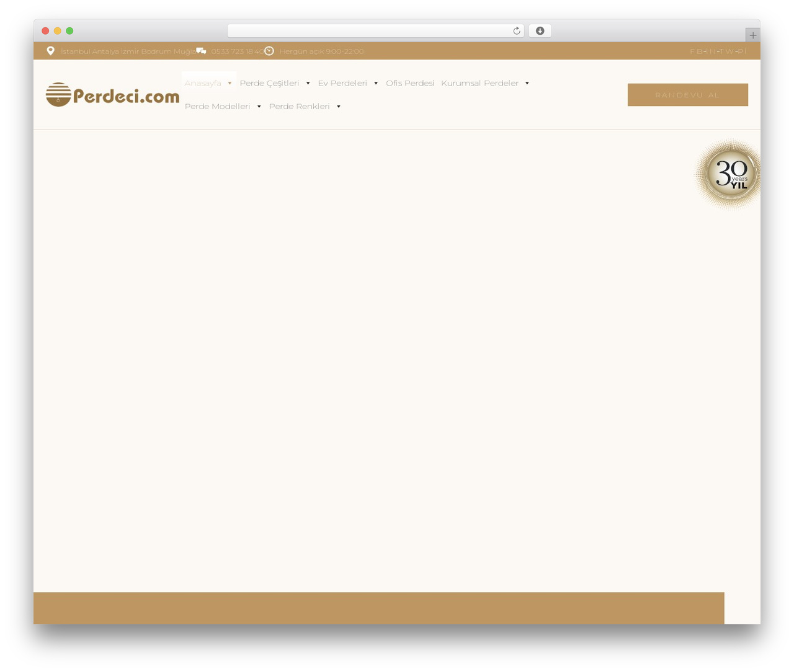
Task: Click the İstanbul Antalya İzmir Bodrum Muğla text
Action: coord(128,51)
